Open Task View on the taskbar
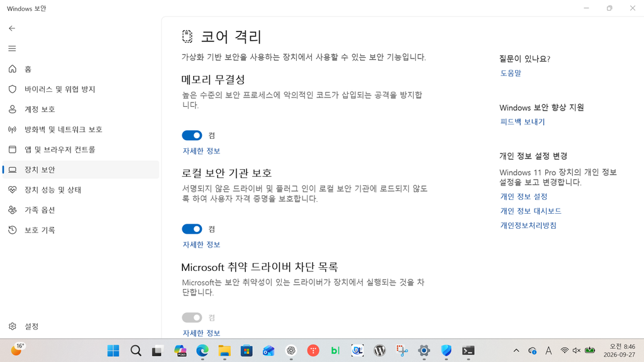The width and height of the screenshot is (644, 362). pos(157,351)
